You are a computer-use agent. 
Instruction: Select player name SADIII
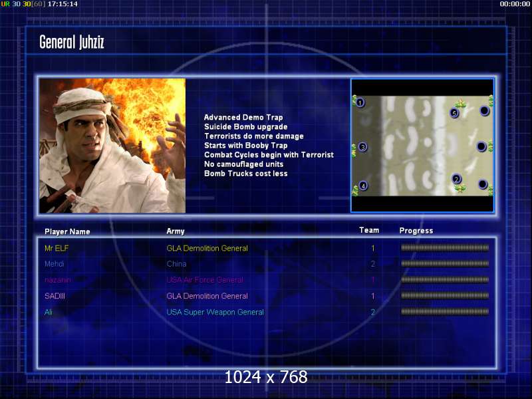point(55,296)
